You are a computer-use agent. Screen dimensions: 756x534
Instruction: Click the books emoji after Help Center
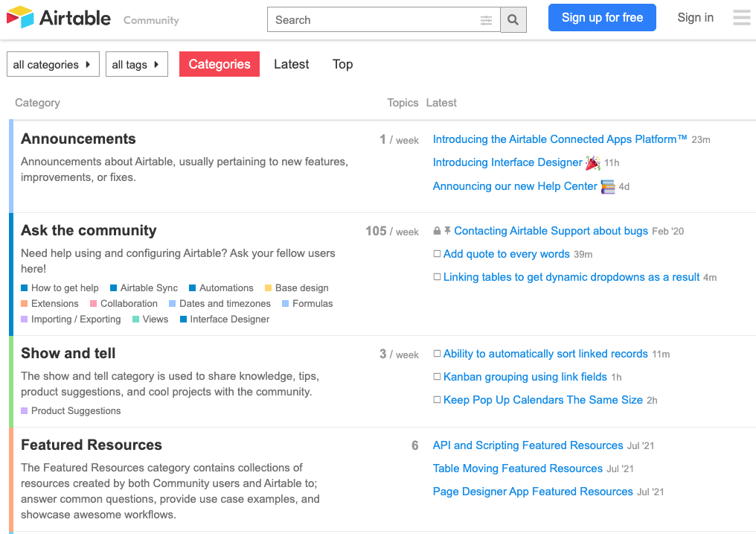(608, 187)
